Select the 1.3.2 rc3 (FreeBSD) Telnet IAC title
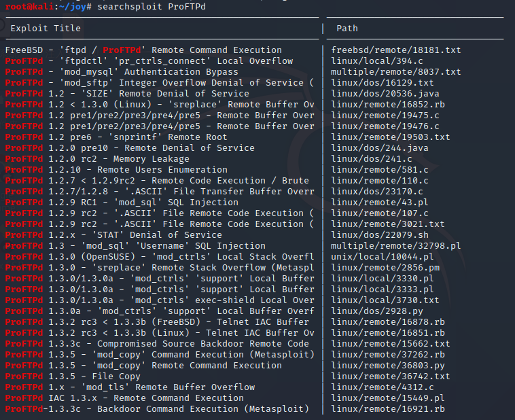The width and height of the screenshot is (515, 420). 157,321
